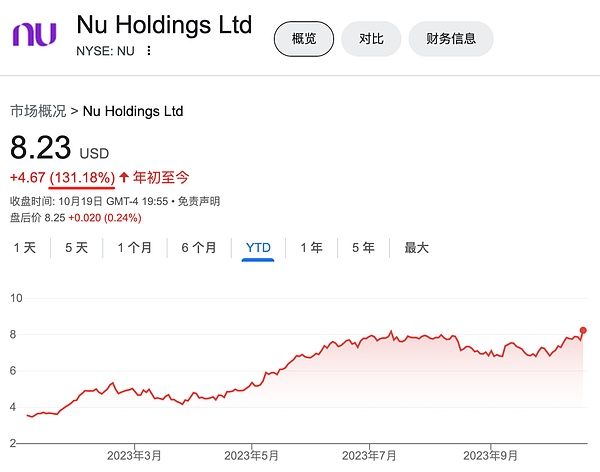Click the 8.23 USD price figure

[41, 149]
